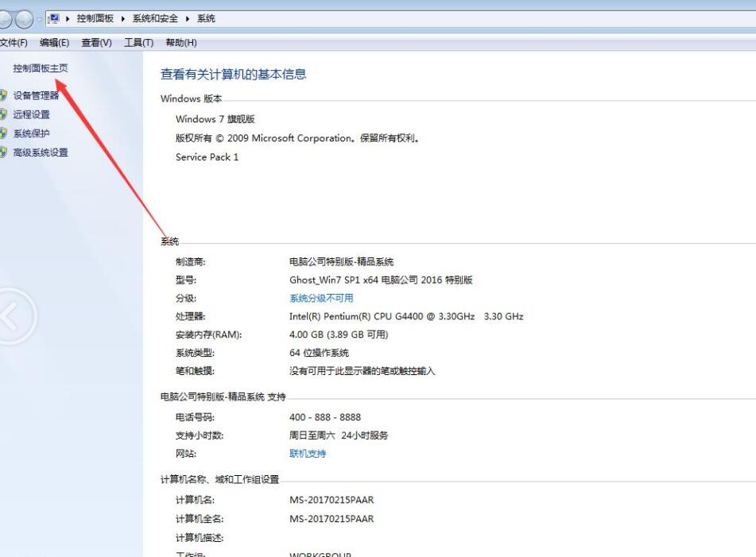
Task: Click the 系统分级不可用 rating link
Action: tap(321, 298)
